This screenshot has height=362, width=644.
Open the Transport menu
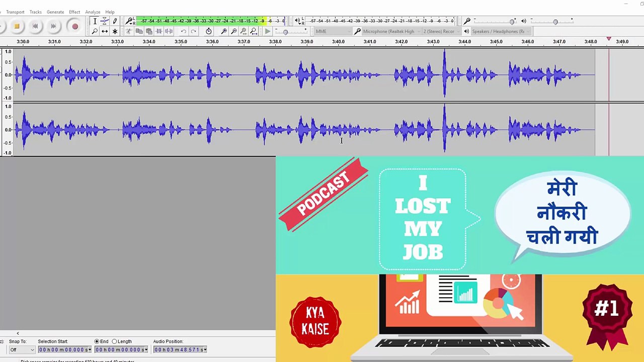15,12
